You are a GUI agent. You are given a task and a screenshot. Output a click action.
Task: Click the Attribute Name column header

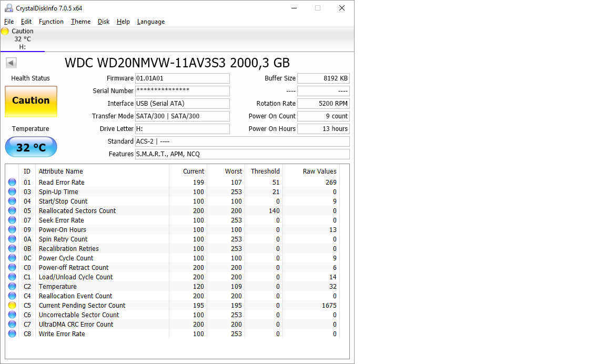(x=103, y=171)
